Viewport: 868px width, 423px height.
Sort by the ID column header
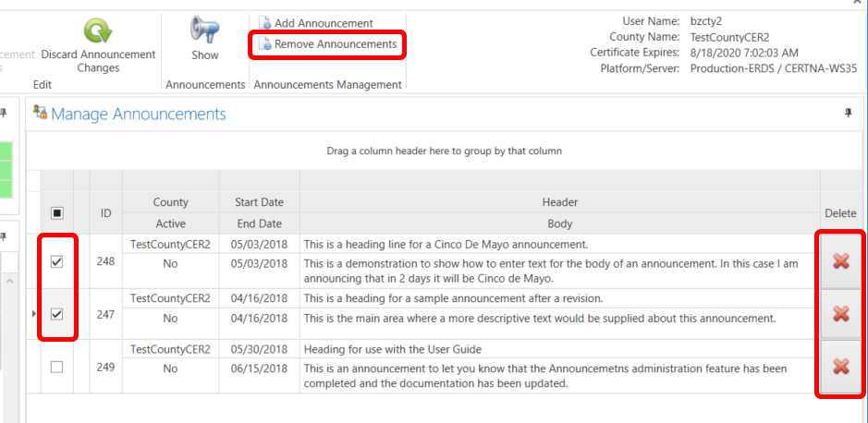(x=105, y=212)
